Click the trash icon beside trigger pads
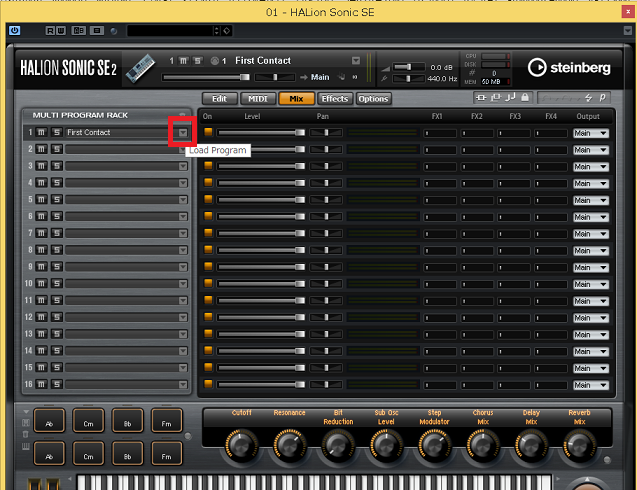The width and height of the screenshot is (637, 490). pos(26,434)
